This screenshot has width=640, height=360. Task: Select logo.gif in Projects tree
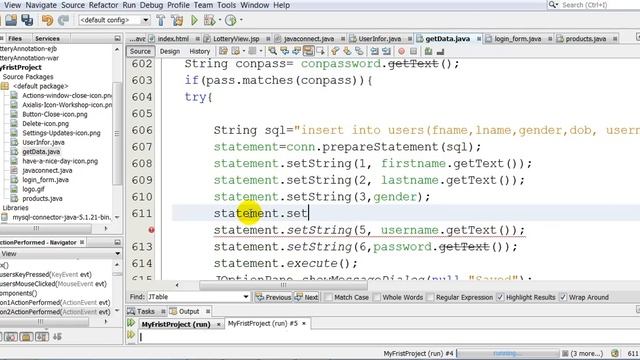point(33,189)
